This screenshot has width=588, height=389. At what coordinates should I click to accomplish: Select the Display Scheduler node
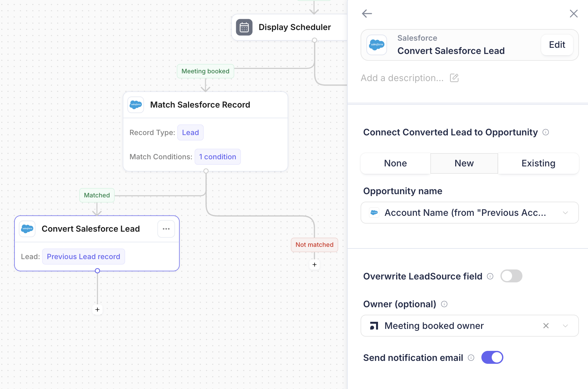289,27
